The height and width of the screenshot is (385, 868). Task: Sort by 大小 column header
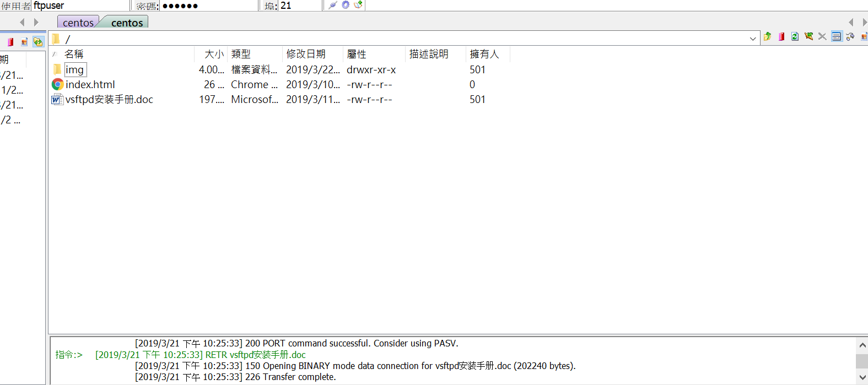(214, 54)
